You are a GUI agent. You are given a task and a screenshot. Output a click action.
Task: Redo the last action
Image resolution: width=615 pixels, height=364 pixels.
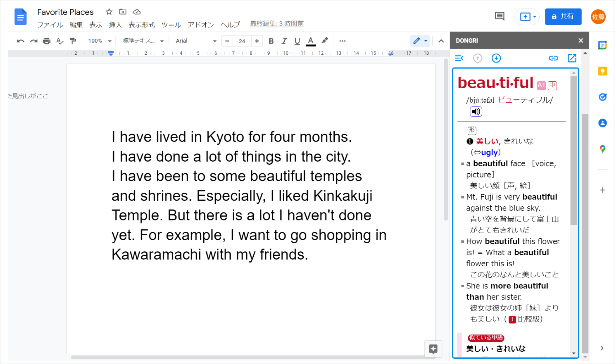coord(34,41)
